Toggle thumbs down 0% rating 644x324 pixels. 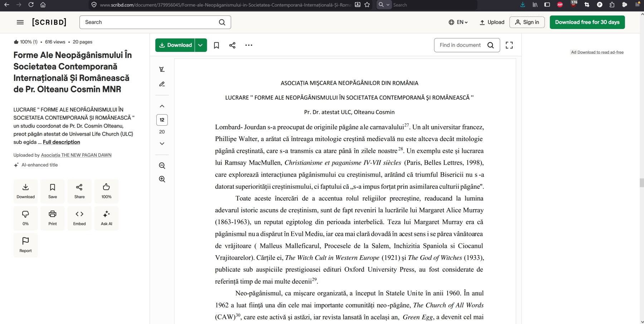point(25,218)
